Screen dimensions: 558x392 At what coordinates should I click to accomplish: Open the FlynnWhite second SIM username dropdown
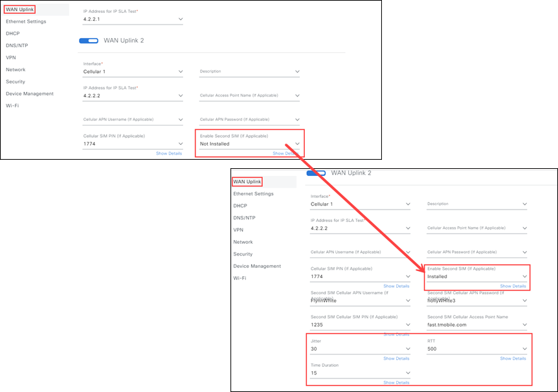tap(408, 301)
